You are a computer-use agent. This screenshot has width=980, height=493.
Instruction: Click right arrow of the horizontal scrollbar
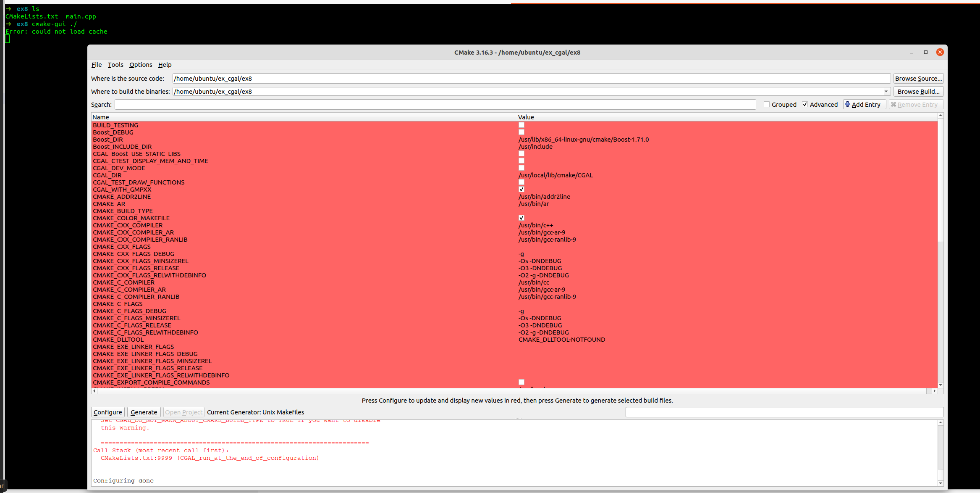(x=935, y=391)
